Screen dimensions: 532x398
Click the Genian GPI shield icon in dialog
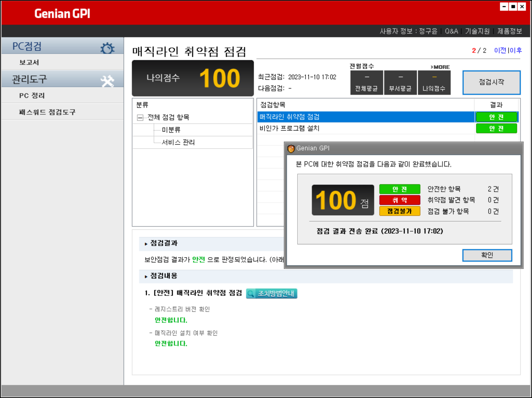coord(291,148)
